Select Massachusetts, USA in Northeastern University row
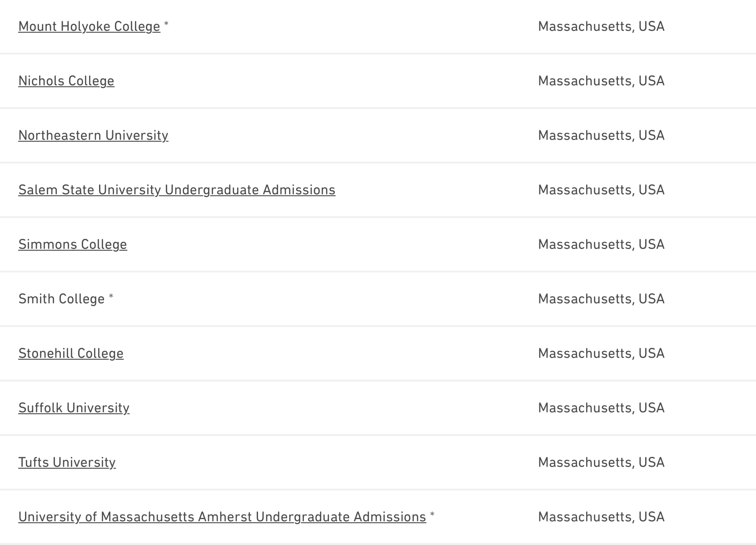756x545 pixels. (x=601, y=135)
